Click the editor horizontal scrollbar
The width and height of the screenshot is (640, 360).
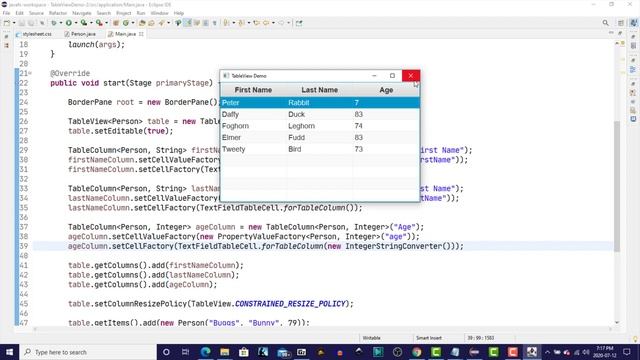[x=322, y=329]
